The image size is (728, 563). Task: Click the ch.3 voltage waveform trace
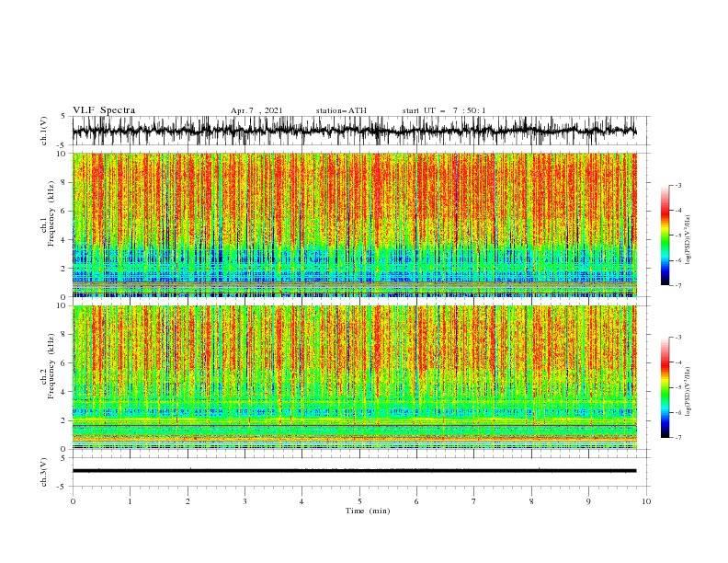coord(354,471)
